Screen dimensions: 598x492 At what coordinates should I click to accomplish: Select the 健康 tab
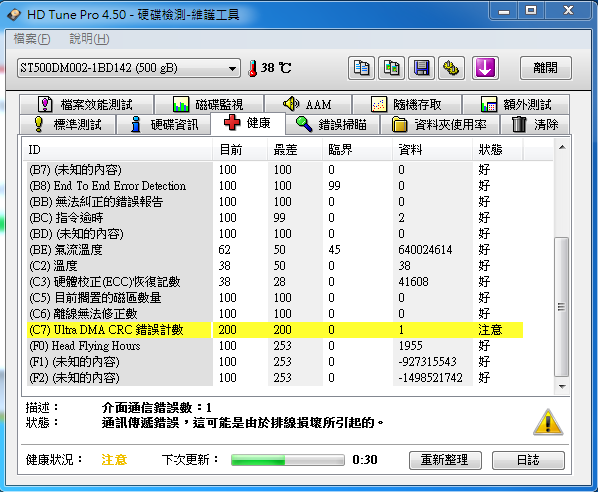point(248,123)
